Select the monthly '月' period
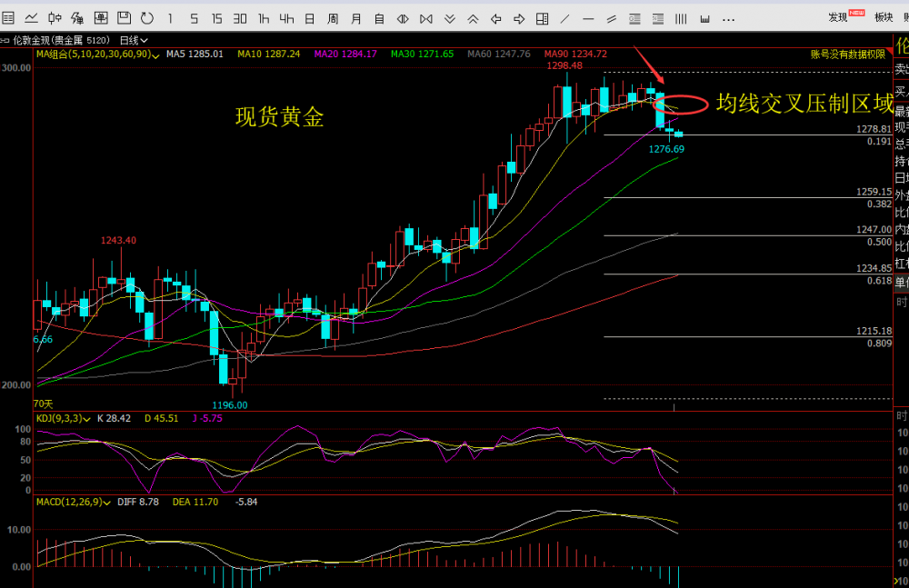Viewport: 909px width, 588px height. pos(356,19)
